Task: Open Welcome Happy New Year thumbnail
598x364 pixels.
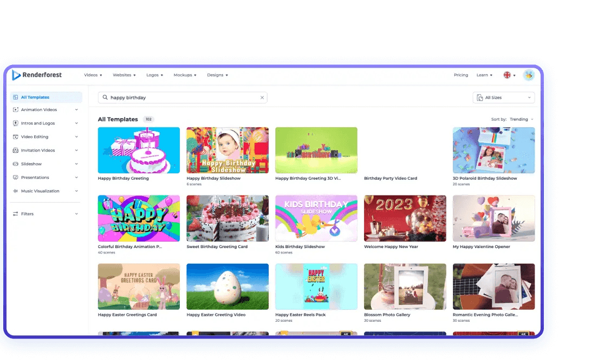Action: (x=405, y=218)
